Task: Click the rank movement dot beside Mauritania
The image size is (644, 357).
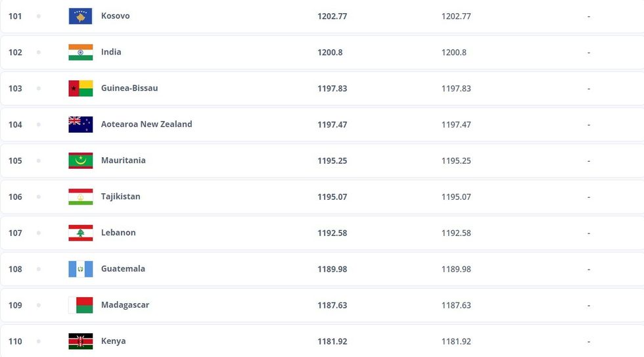Action: coord(39,160)
